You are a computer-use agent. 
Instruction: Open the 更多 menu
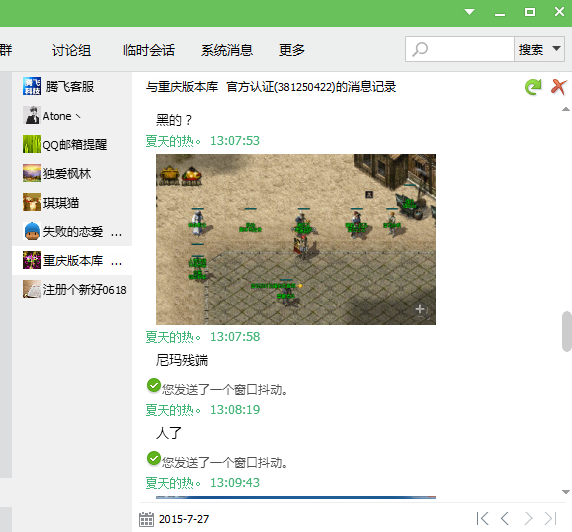[291, 50]
